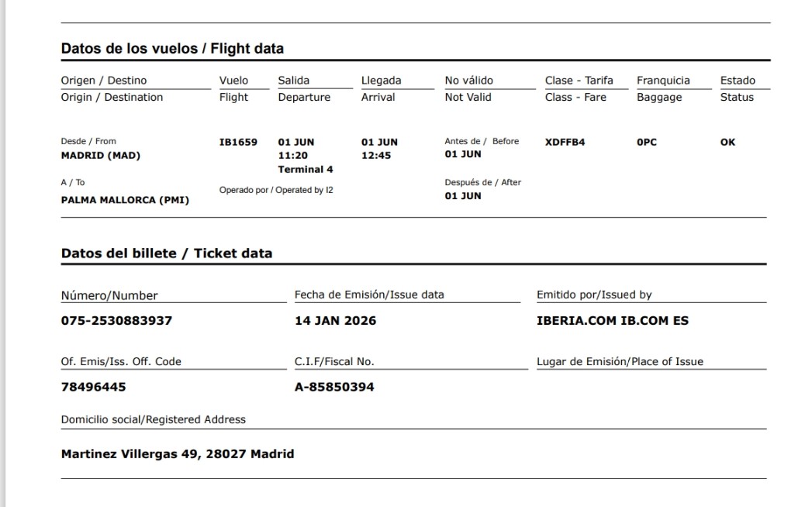This screenshot has width=812, height=507.
Task: Click the Datos de los vuelos heading
Action: pos(172,48)
